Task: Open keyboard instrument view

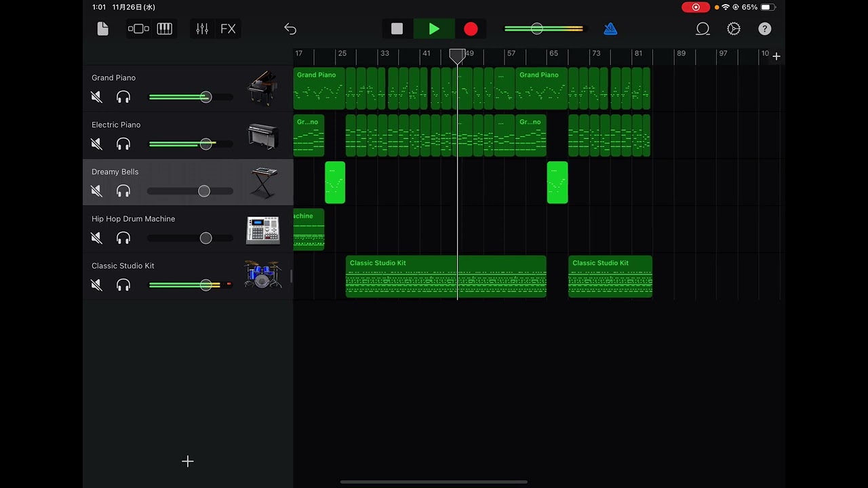Action: click(165, 28)
